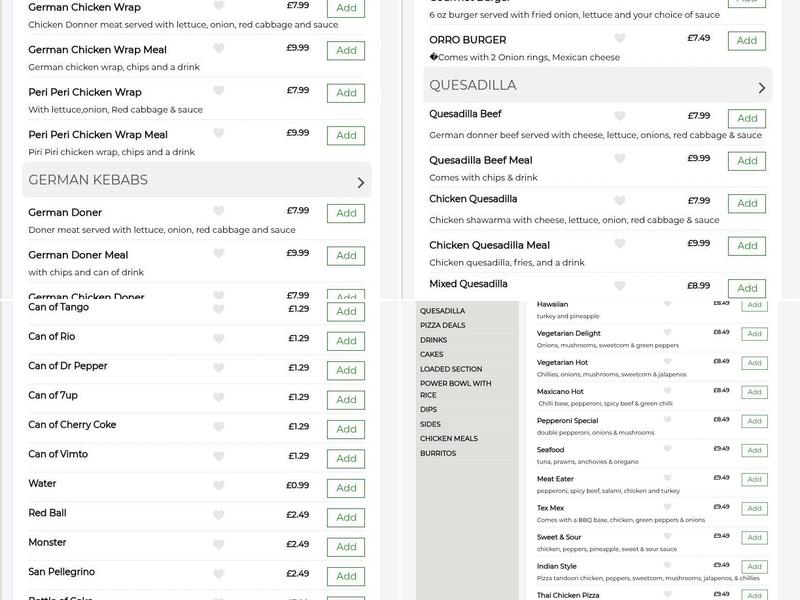
Task: Heart the Tex Mex pizza
Action: [x=668, y=507]
